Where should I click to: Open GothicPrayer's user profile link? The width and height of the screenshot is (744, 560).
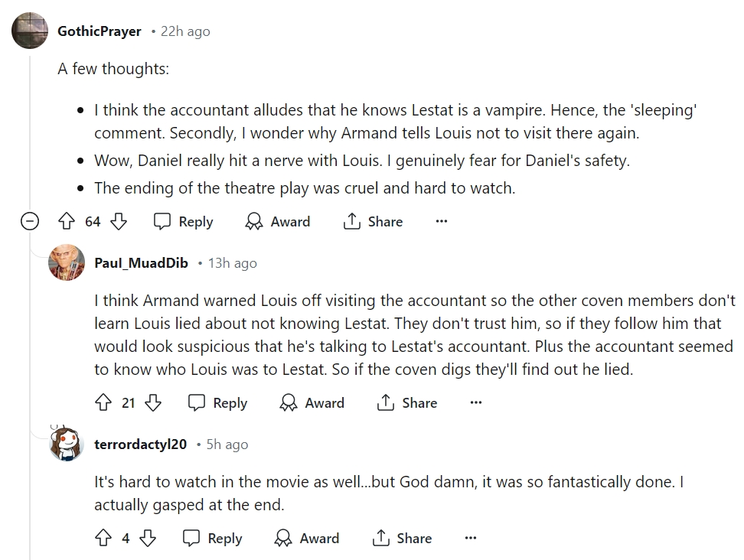(100, 31)
